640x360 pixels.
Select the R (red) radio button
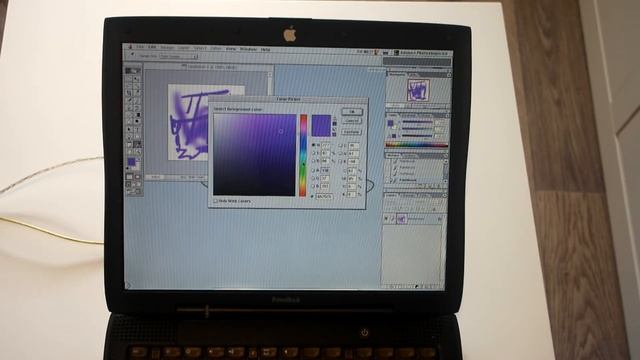pos(313,170)
